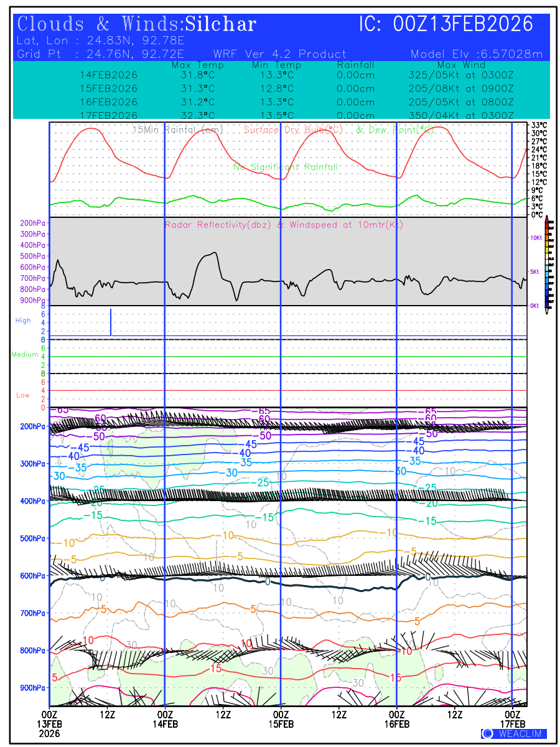Screen dimensions: 560x747
Task: Select the 14FEB2026 forecast table row
Action: 297,75
